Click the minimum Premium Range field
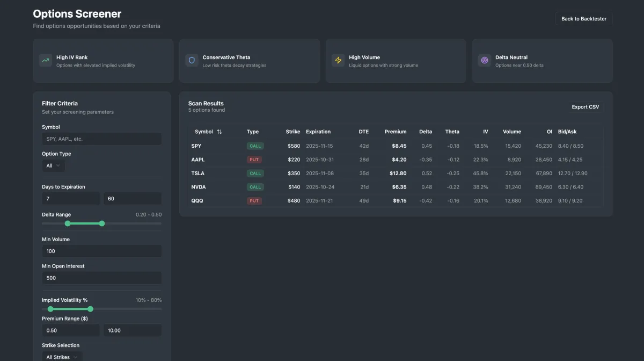Image resolution: width=644 pixels, height=361 pixels. tap(71, 330)
